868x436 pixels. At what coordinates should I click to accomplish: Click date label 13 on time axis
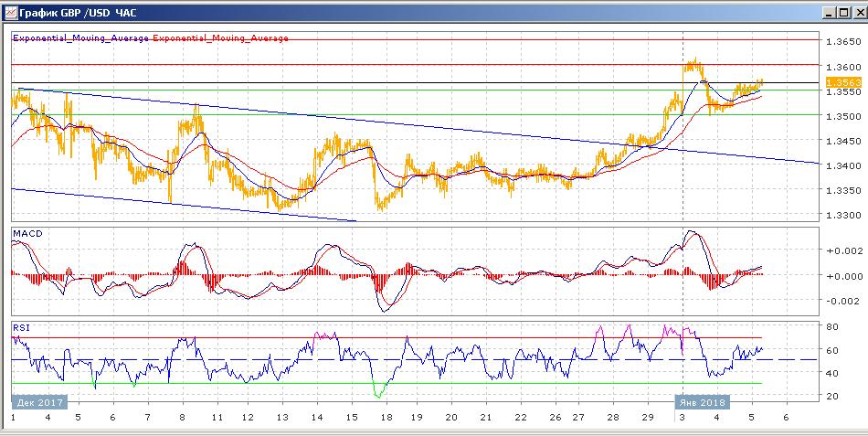(x=282, y=418)
